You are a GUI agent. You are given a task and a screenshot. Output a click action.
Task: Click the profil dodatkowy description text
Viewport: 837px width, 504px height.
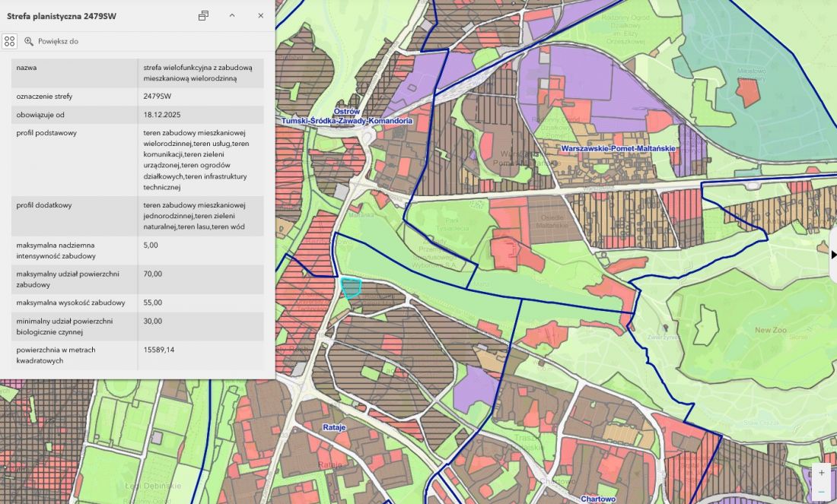[194, 216]
